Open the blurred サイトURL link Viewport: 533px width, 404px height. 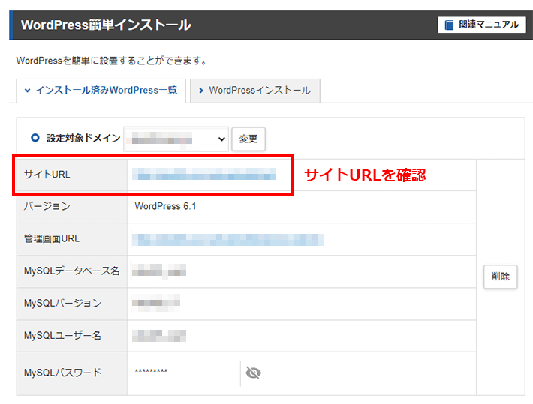pyautogui.click(x=204, y=174)
